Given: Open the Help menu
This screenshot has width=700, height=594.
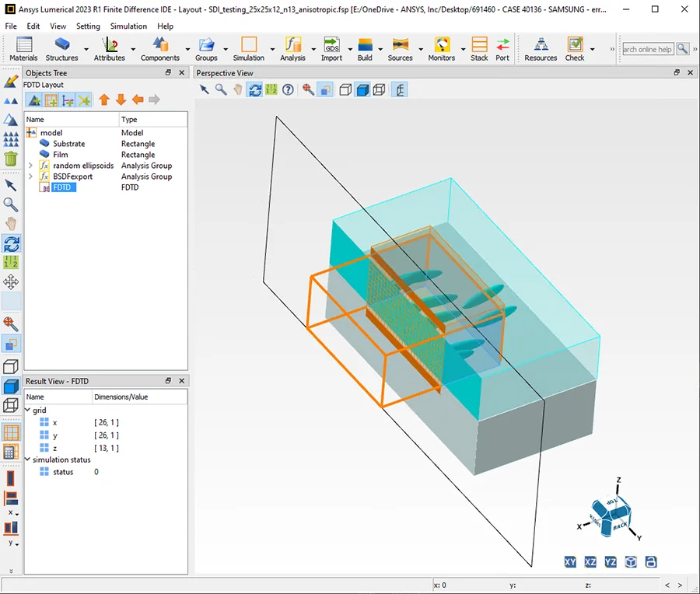Looking at the screenshot, I should [x=165, y=26].
